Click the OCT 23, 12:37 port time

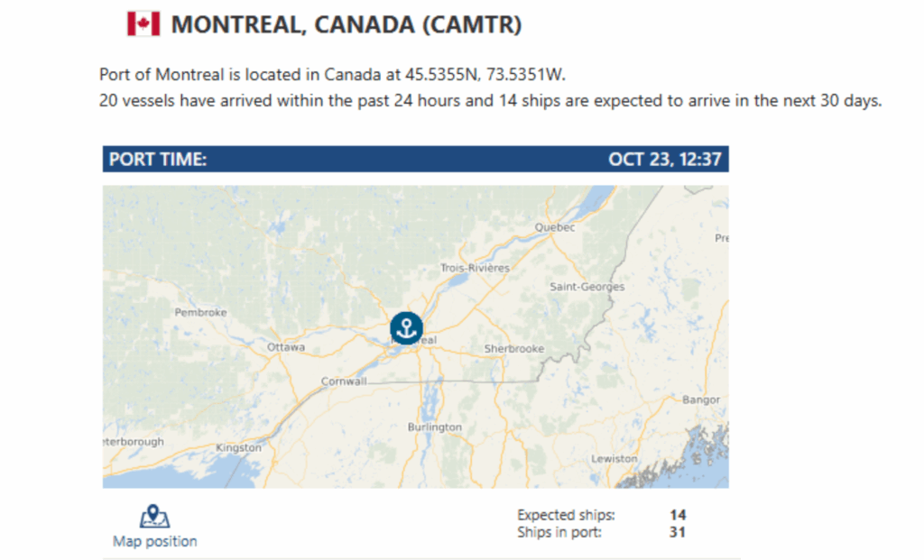(664, 160)
